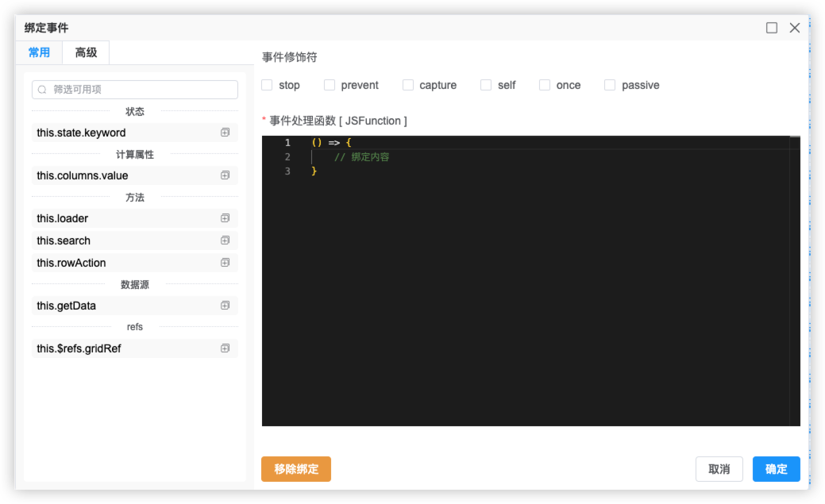The height and width of the screenshot is (504, 825).
Task: Maximize the 绑定事件 dialog
Action: coord(771,28)
